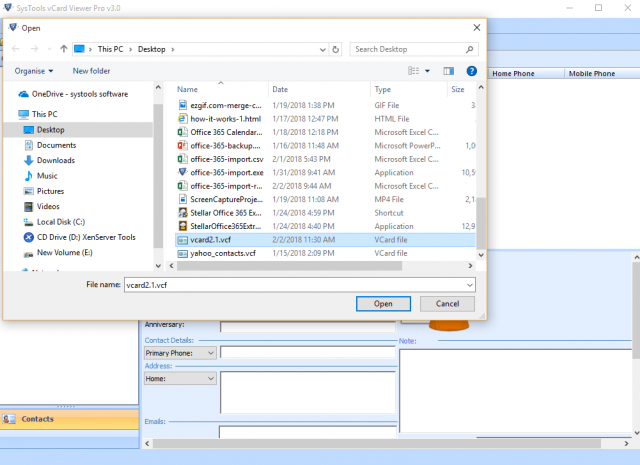Open recent locations dropdown arrow
This screenshot has width=640, height=465.
point(49,49)
